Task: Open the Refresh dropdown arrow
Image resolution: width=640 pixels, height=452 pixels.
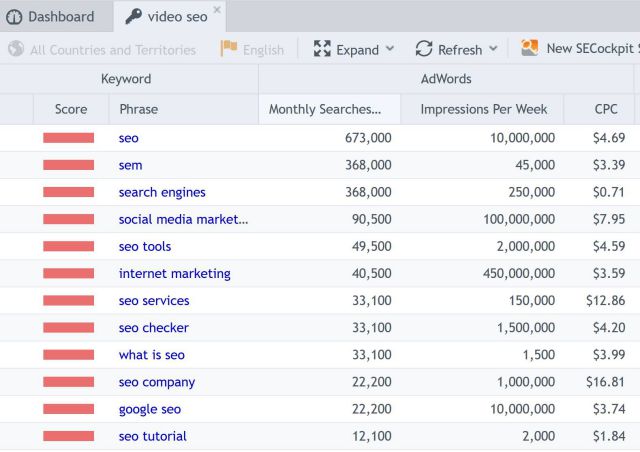Action: 492,49
